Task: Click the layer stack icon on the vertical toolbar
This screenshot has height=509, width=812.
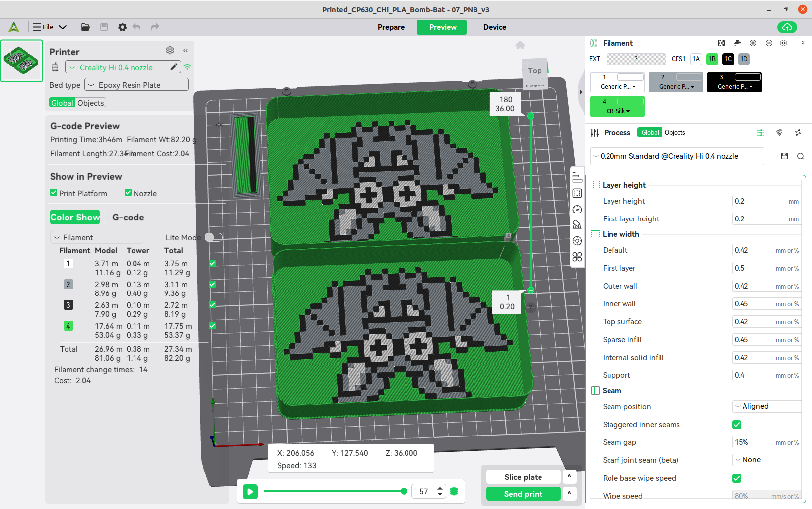Action: tap(577, 177)
